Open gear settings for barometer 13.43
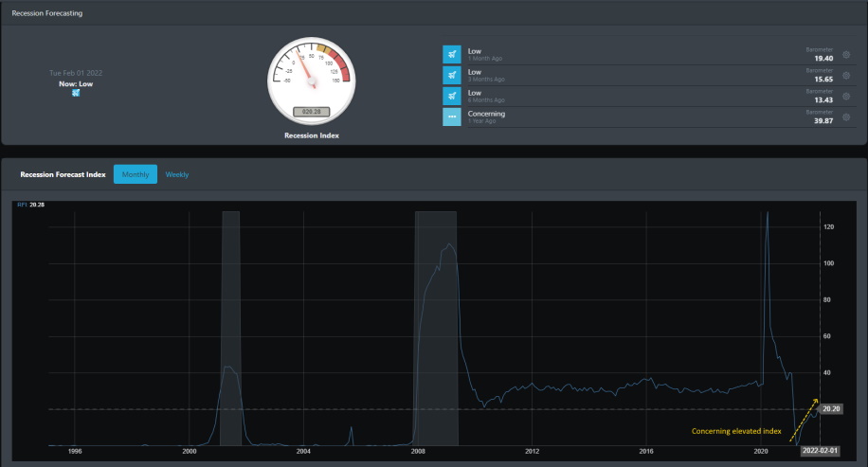Image resolution: width=868 pixels, height=467 pixels. pos(846,97)
